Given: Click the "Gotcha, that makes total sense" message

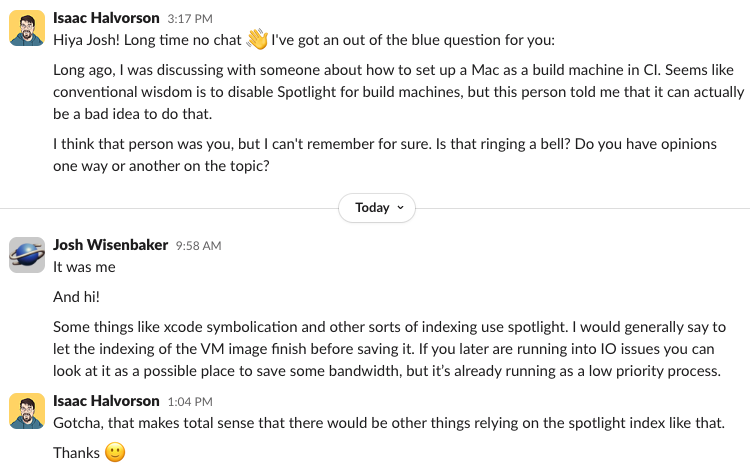Looking at the screenshot, I should click(389, 423).
